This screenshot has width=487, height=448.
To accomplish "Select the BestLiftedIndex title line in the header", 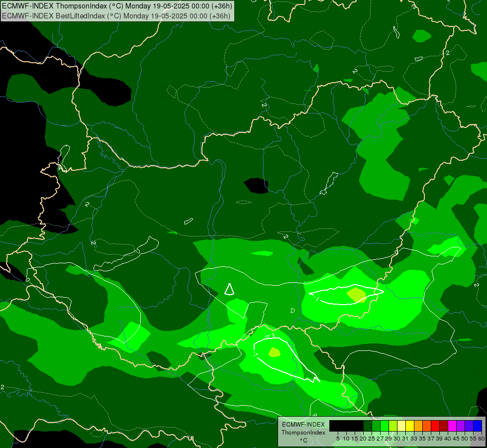I will [116, 16].
